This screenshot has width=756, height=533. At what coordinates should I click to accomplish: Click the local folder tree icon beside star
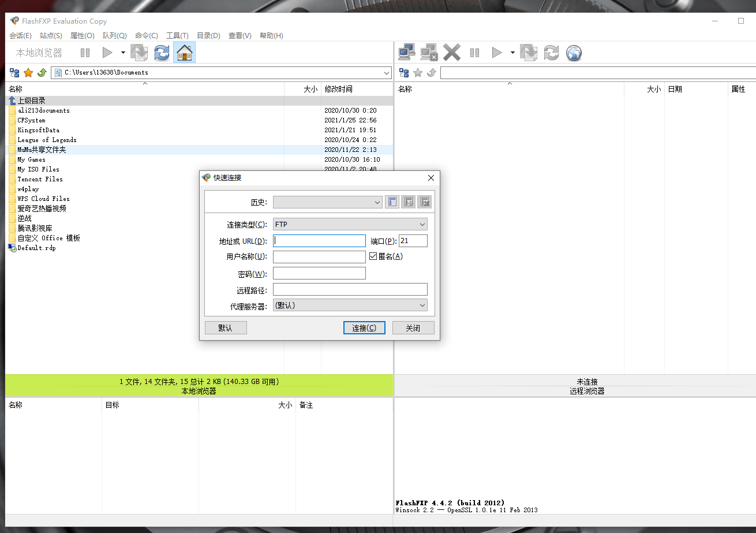(x=15, y=73)
